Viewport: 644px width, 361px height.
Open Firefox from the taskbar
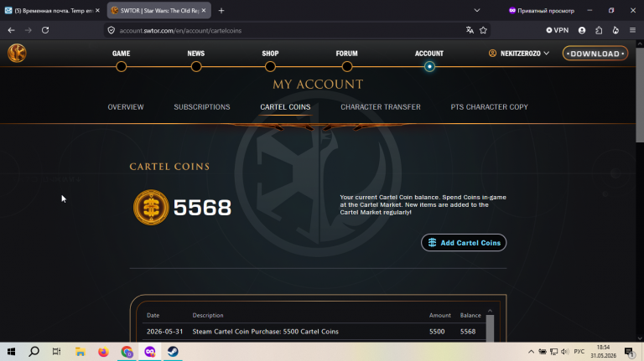(x=103, y=352)
